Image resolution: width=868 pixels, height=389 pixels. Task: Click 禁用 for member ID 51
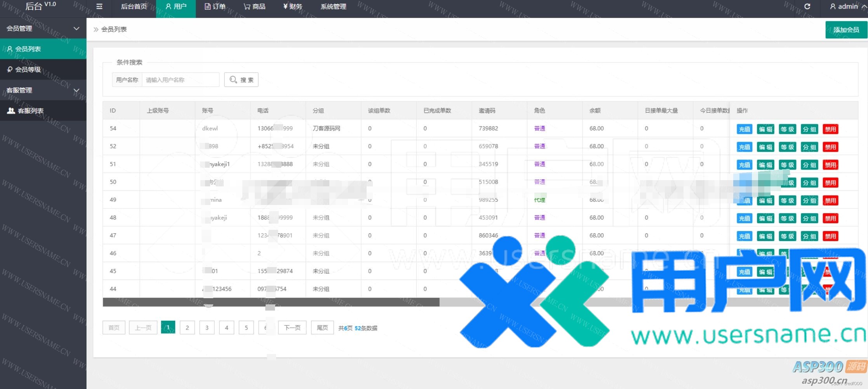click(x=831, y=165)
